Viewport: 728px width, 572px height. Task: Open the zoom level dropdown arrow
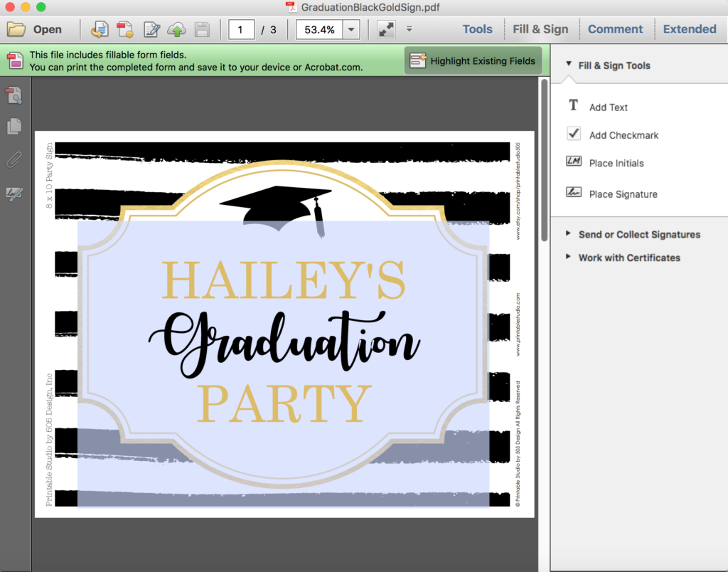tap(351, 30)
